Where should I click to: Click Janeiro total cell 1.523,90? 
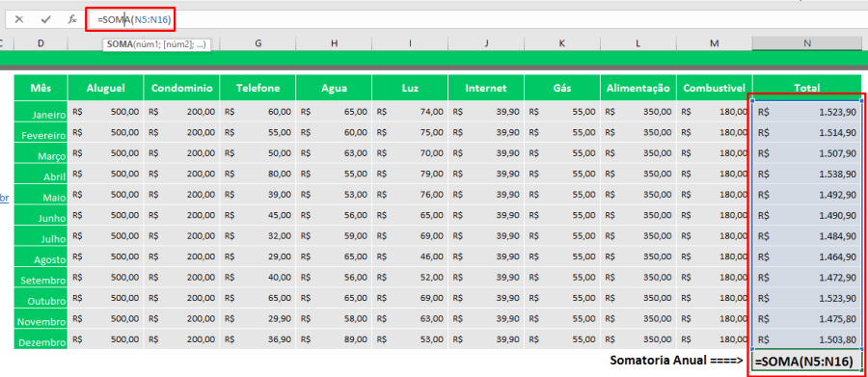(807, 111)
